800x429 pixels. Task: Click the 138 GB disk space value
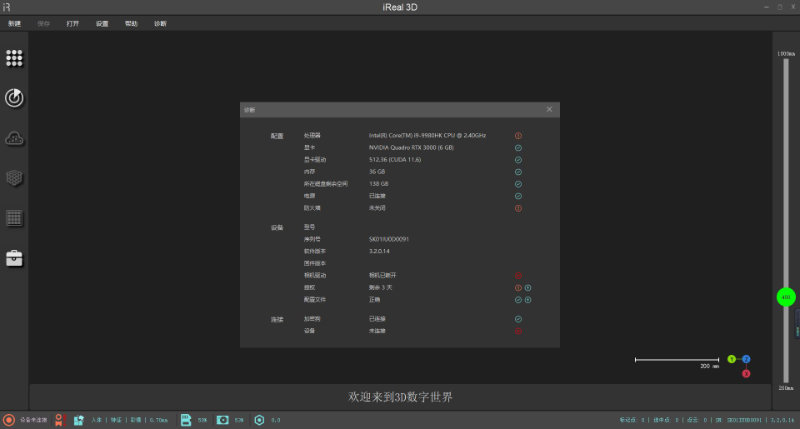[379, 184]
